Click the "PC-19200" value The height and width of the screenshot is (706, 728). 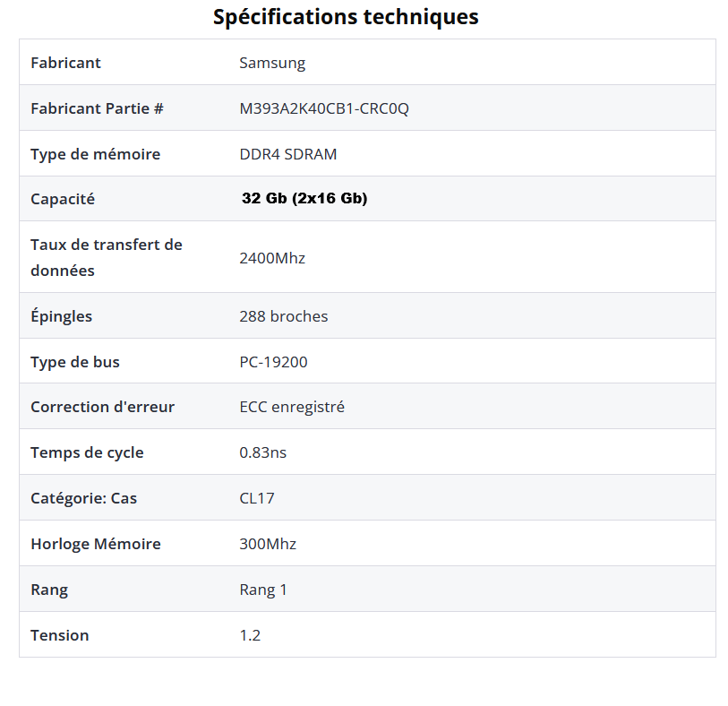[273, 362]
